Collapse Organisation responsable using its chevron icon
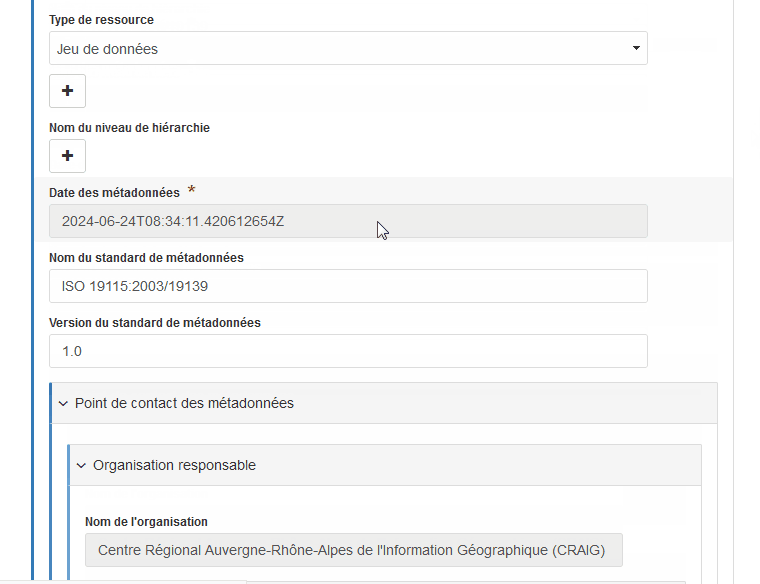 click(x=81, y=466)
